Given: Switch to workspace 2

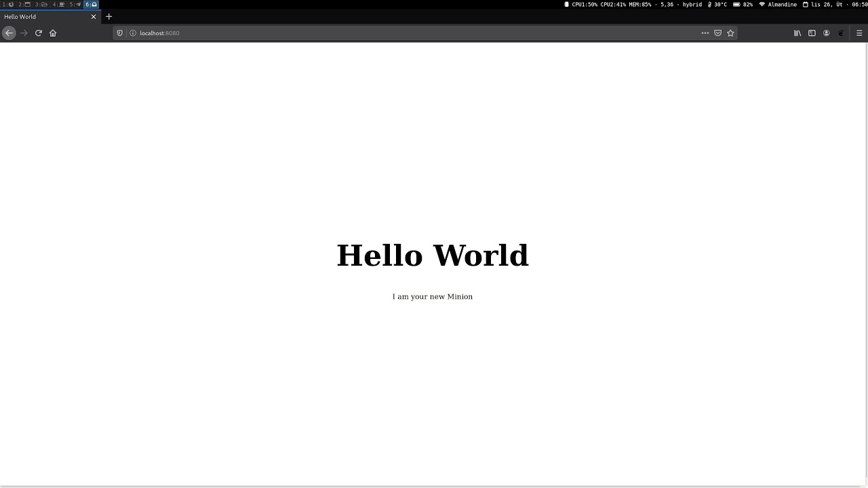Looking at the screenshot, I should [x=24, y=4].
